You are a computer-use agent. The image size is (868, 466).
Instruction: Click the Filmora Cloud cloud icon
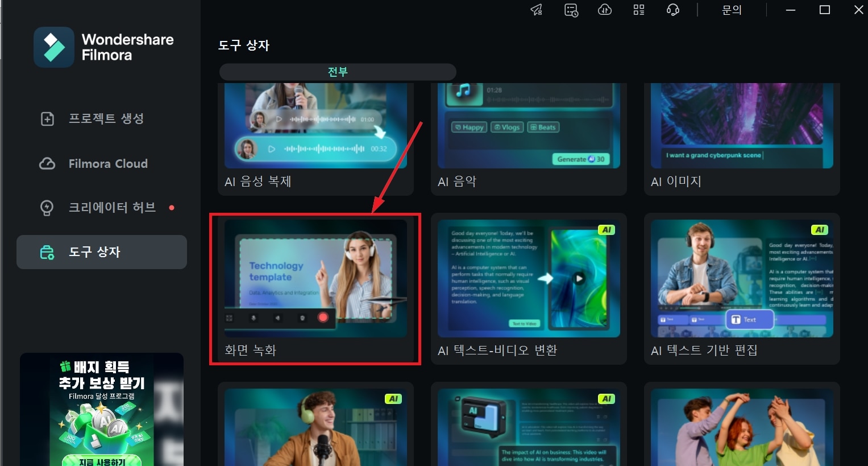47,164
